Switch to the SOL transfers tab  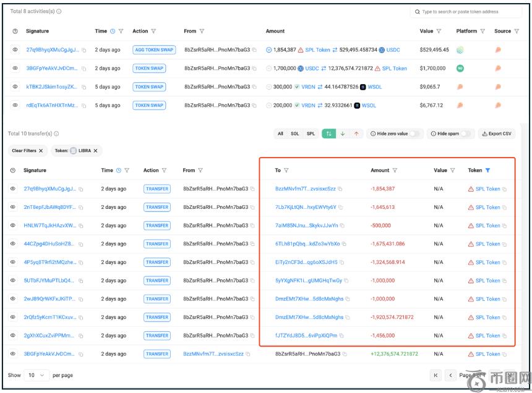295,133
